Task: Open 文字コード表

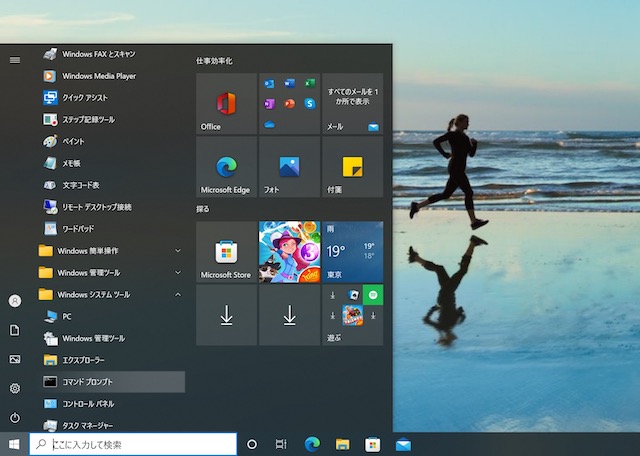Action: tap(110, 185)
